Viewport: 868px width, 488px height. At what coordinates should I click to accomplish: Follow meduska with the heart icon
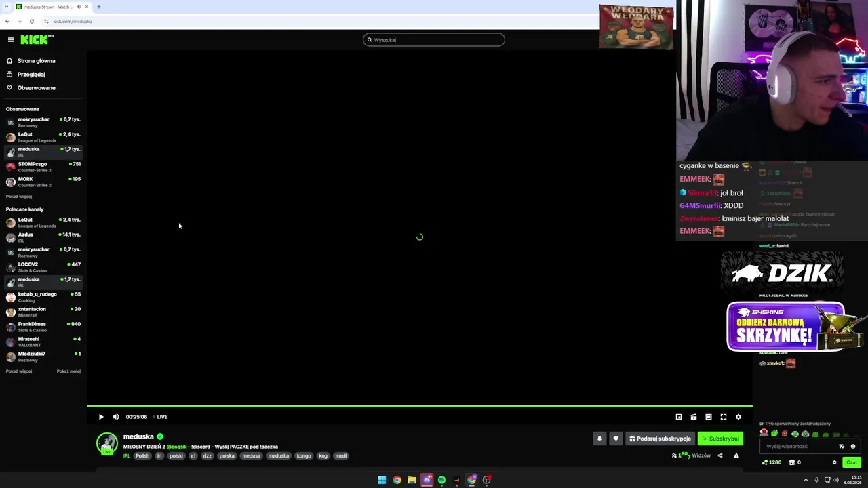pos(616,439)
